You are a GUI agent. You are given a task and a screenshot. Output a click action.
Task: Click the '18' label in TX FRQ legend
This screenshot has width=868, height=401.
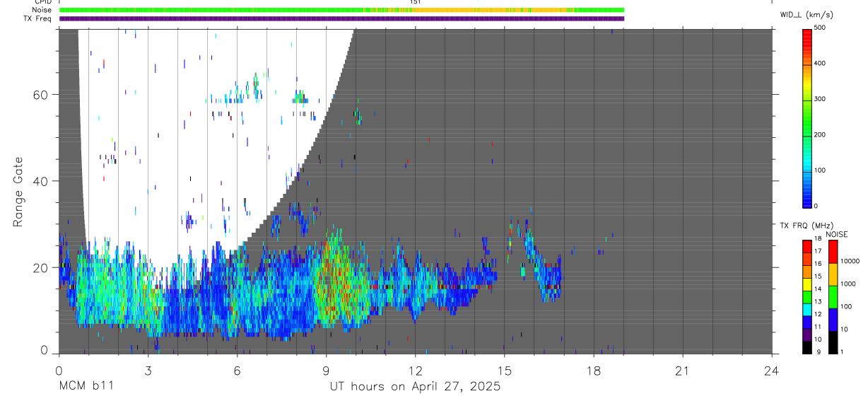click(x=818, y=240)
